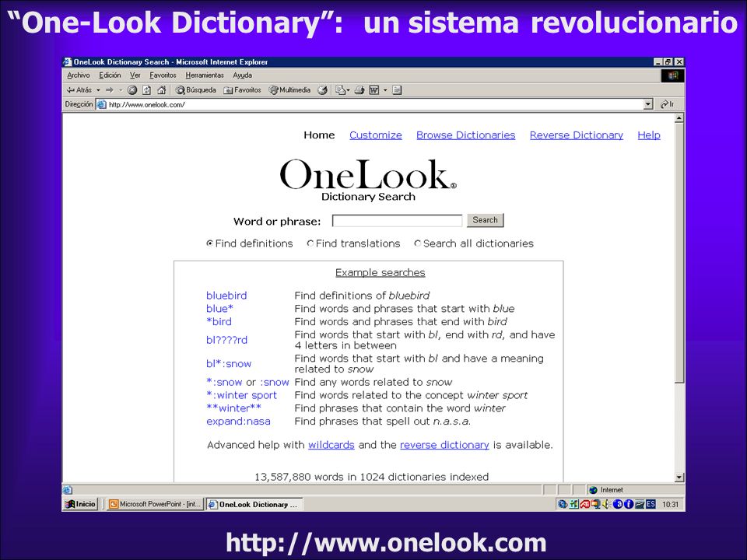Click the OneLook Dictionary taskbar button
Screen dimensions: 747x560
[x=254, y=504]
